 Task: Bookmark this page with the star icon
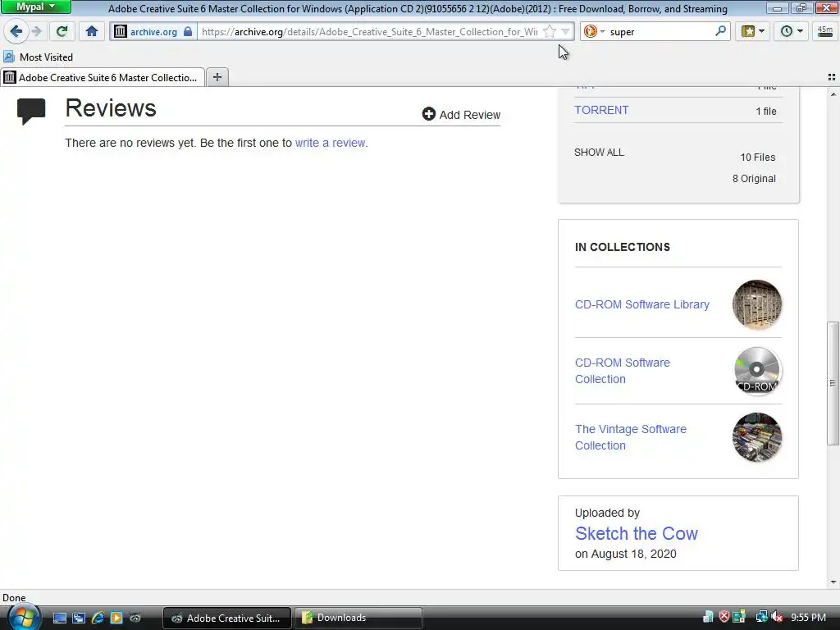[549, 32]
